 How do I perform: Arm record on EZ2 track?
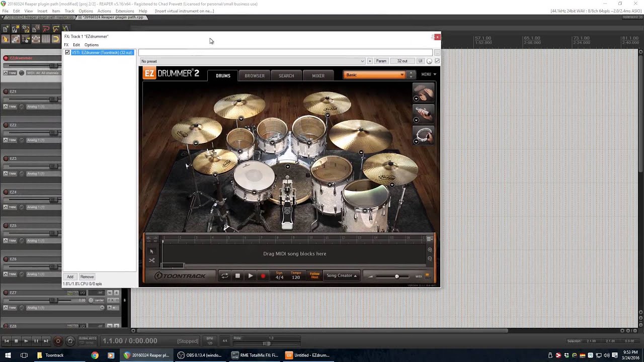coord(6,125)
